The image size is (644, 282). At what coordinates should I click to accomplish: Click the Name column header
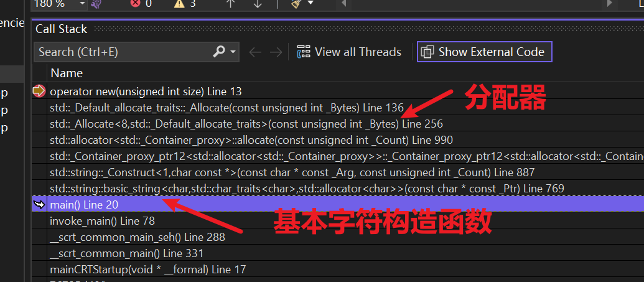tap(67, 73)
